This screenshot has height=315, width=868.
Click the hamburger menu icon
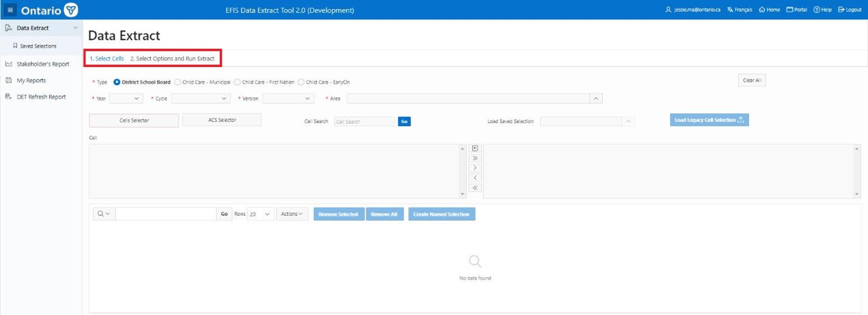click(x=10, y=10)
